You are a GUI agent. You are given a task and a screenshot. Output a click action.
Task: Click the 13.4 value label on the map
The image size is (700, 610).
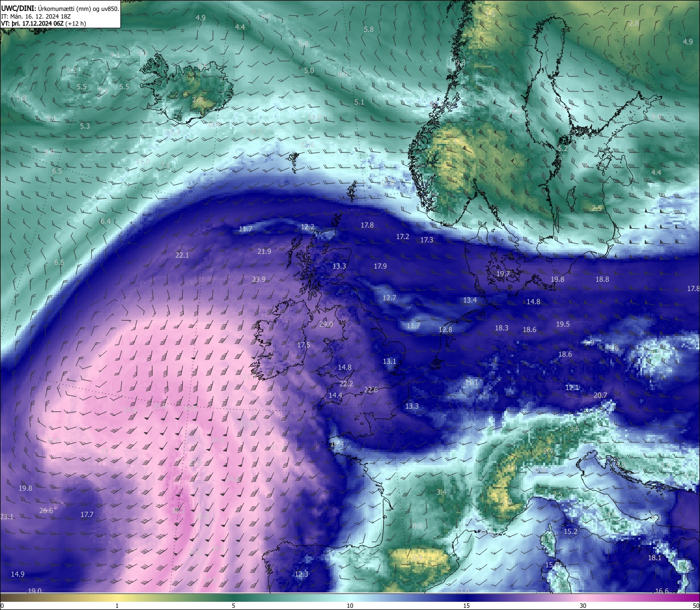point(470,300)
